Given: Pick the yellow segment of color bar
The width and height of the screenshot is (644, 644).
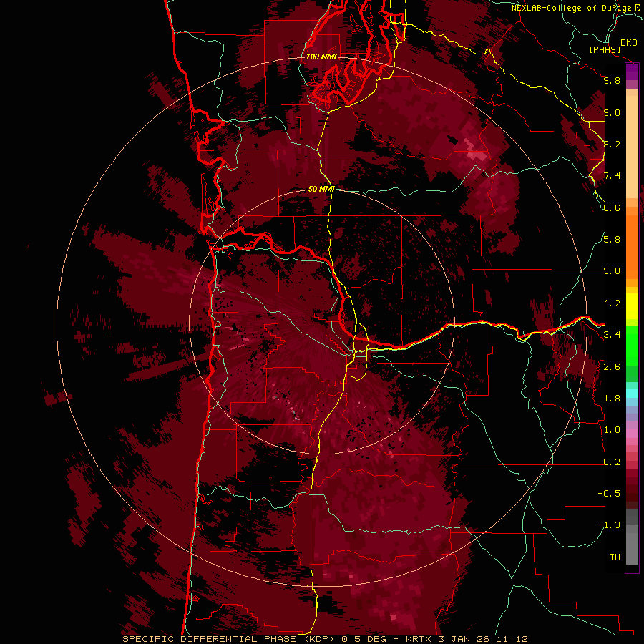Looking at the screenshot, I should (632, 306).
